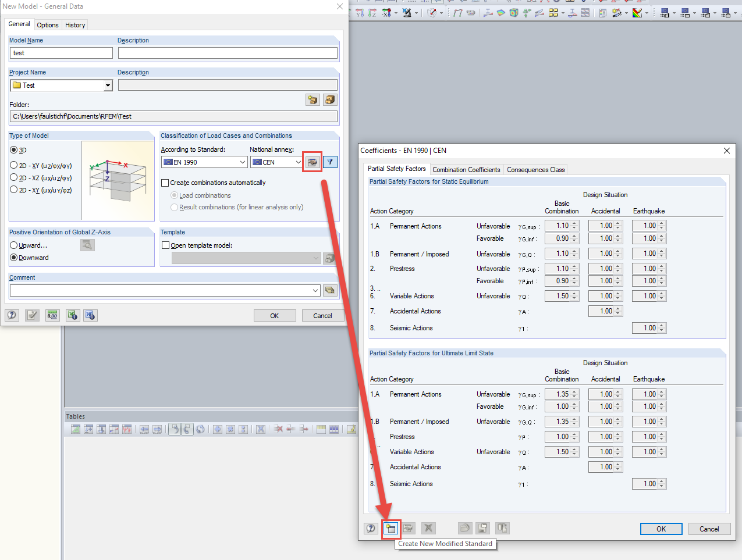This screenshot has height=560, width=742.
Task: Click the microscope icon in main toolbar
Action: tap(407, 13)
